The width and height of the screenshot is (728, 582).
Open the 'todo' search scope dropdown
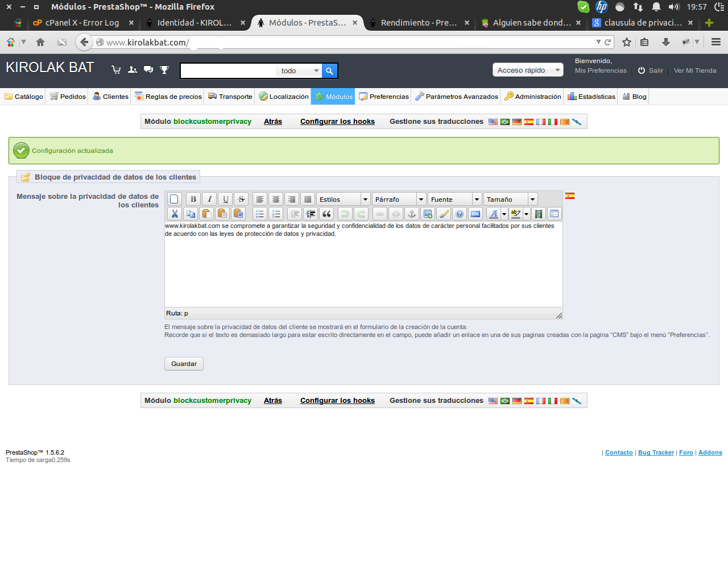[300, 70]
